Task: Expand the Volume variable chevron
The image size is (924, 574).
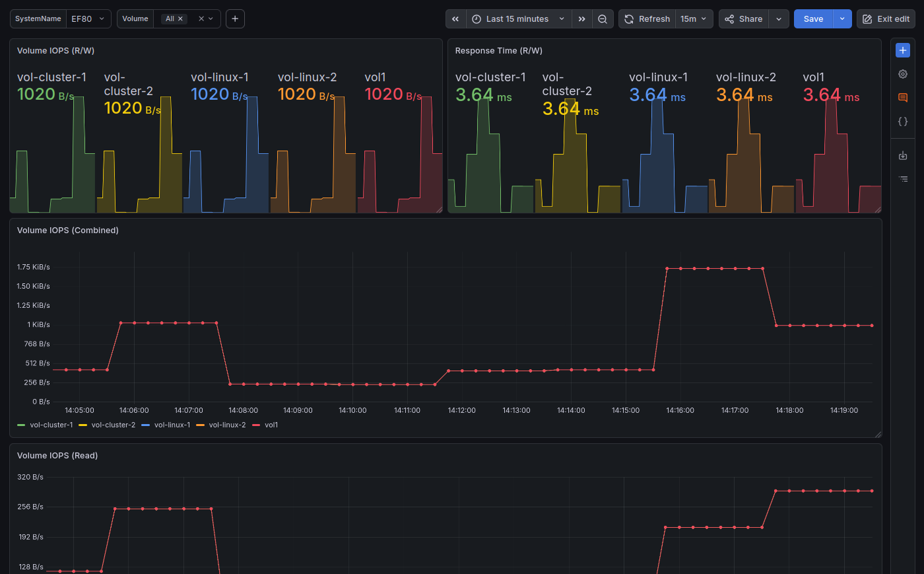Action: (x=211, y=19)
